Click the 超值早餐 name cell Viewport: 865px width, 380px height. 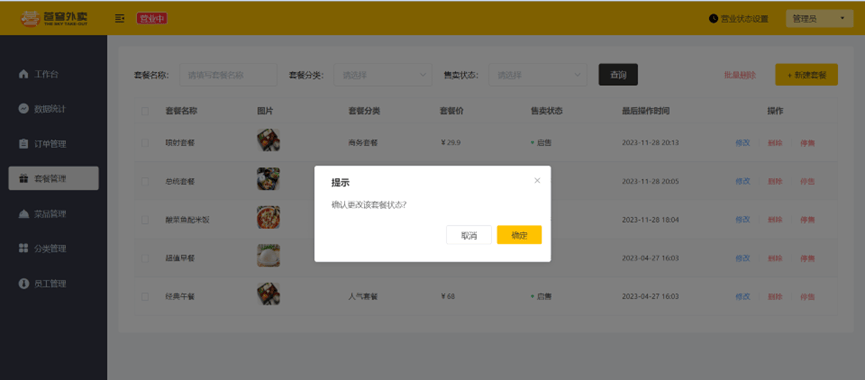tap(180, 258)
